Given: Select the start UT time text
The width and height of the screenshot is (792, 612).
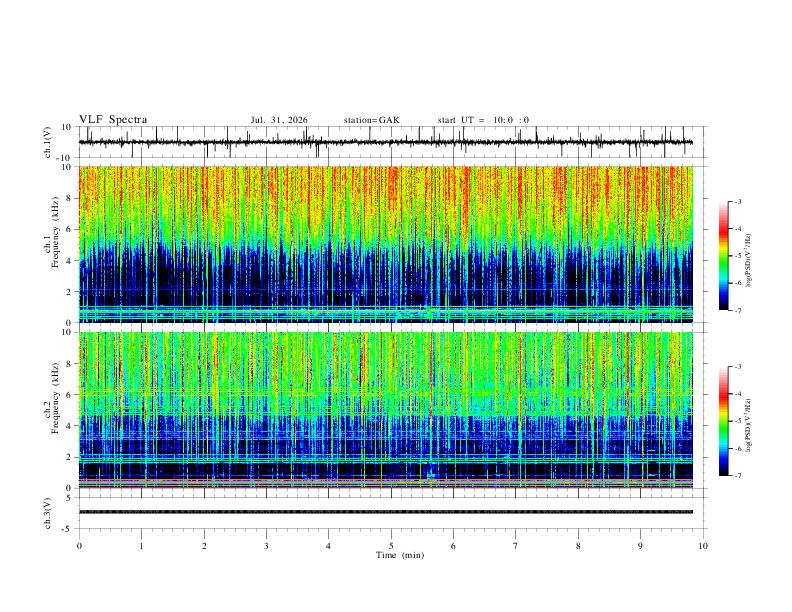Looking at the screenshot, I should point(483,120).
